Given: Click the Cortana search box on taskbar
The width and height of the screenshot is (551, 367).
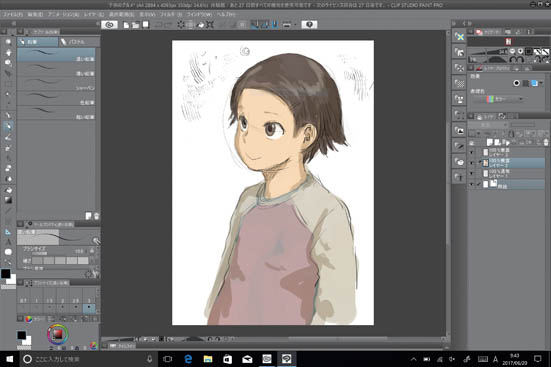Looking at the screenshot, I should [x=89, y=359].
